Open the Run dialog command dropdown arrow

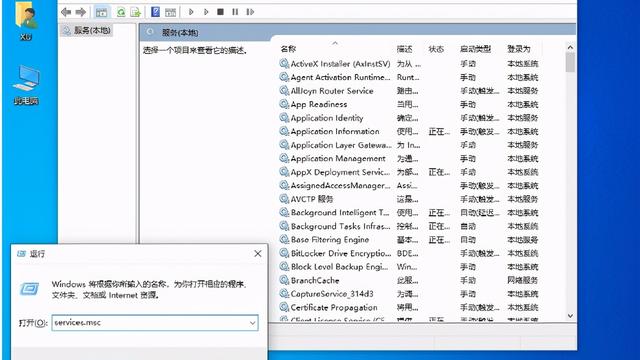click(x=253, y=323)
